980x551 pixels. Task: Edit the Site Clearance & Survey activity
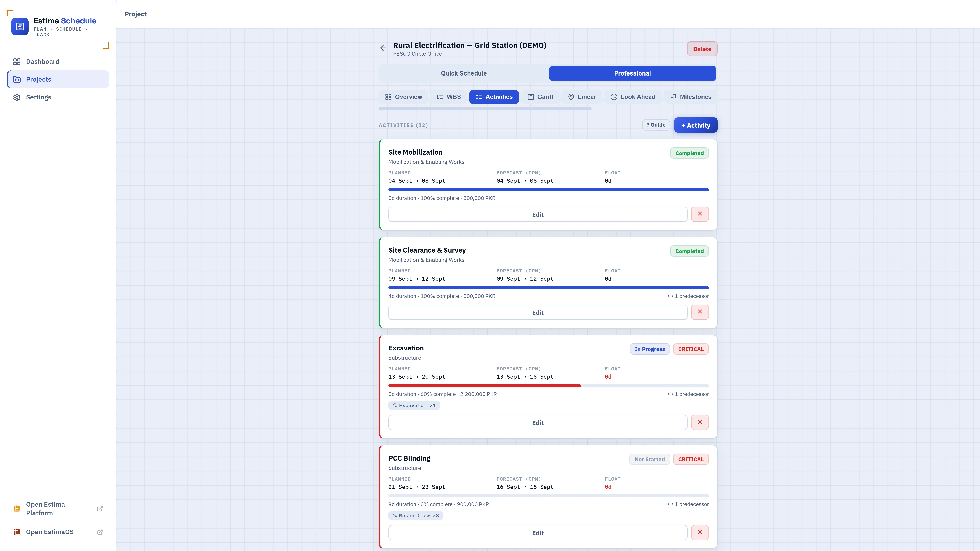click(538, 312)
